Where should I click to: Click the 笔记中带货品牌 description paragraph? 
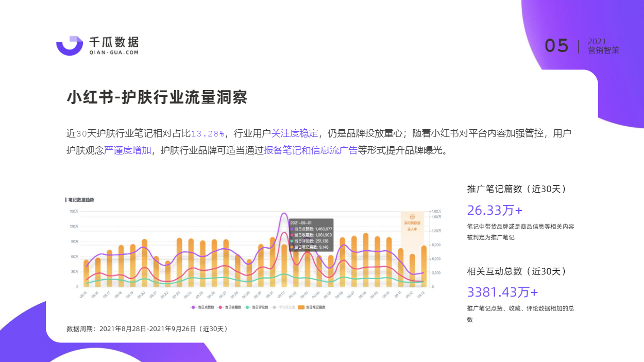click(x=520, y=232)
